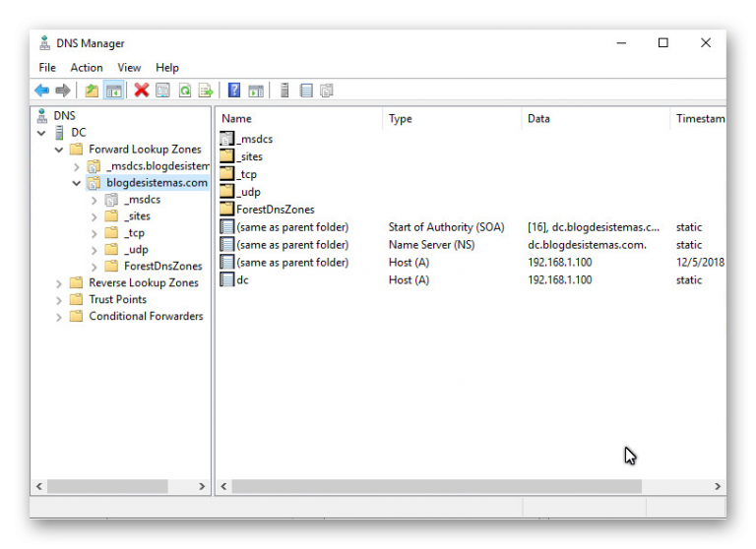
Task: Select blogdesistemas.com in the tree
Action: click(x=157, y=183)
